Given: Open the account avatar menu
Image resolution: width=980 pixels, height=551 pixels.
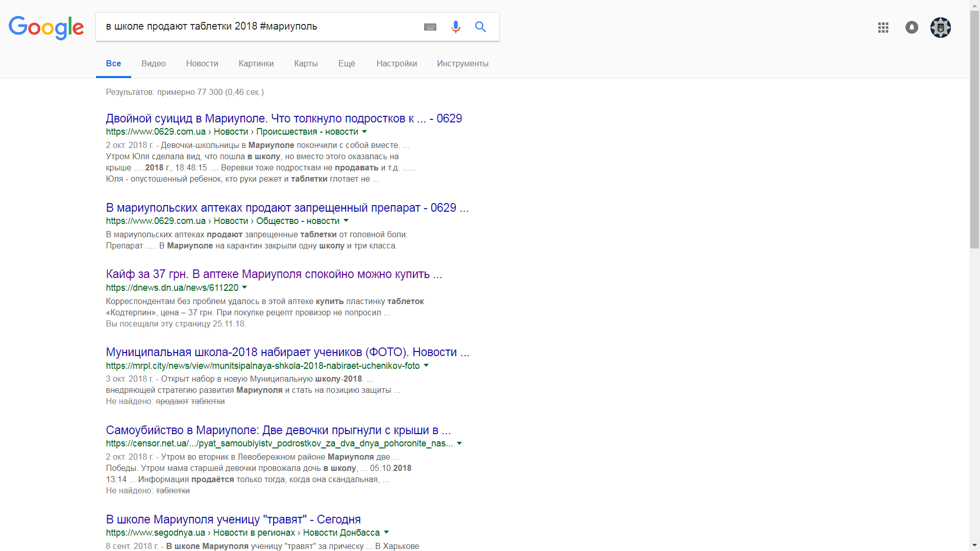Looking at the screenshot, I should click(x=941, y=28).
